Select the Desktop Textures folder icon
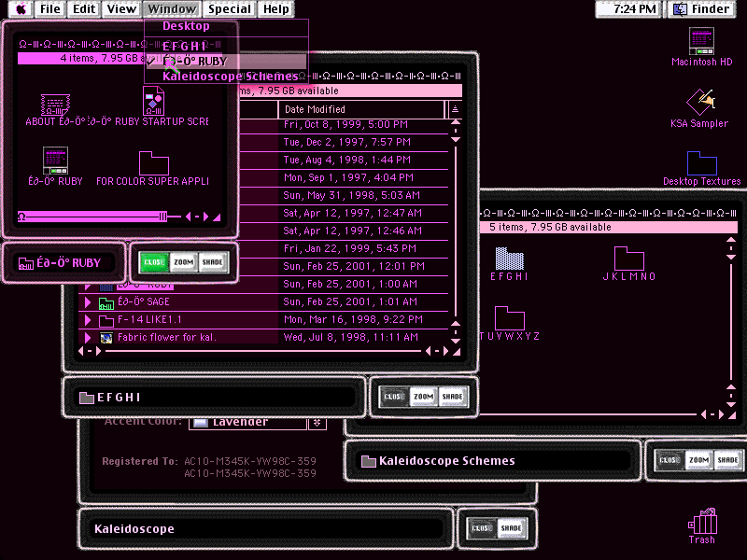747x560 pixels. click(x=702, y=163)
